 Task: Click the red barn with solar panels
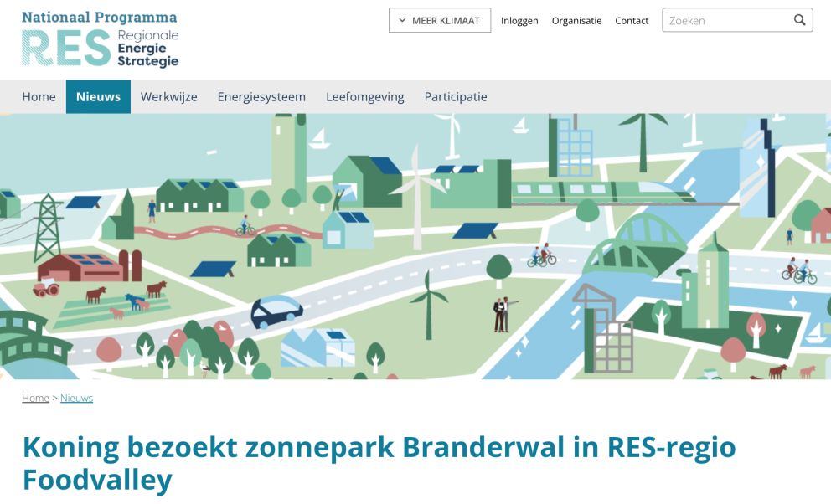tap(84, 266)
